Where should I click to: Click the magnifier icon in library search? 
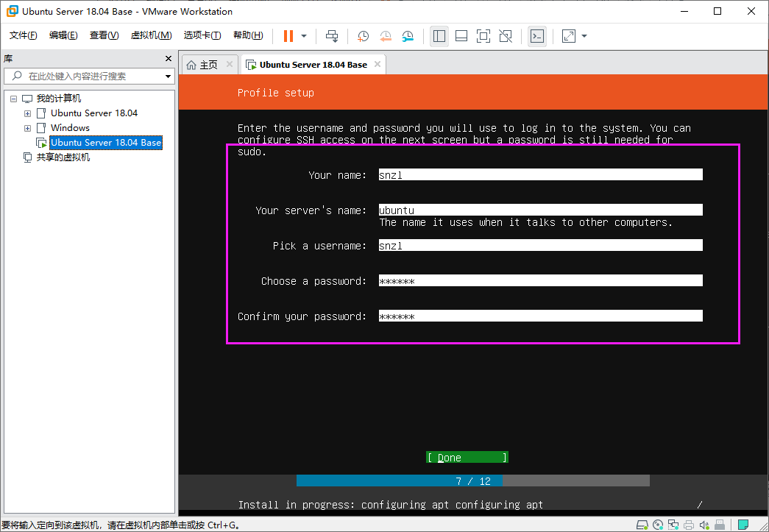17,76
